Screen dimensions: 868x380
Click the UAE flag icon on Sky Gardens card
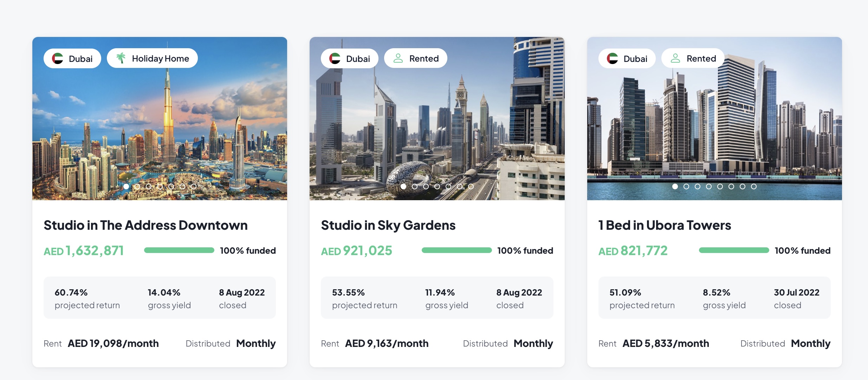click(335, 58)
